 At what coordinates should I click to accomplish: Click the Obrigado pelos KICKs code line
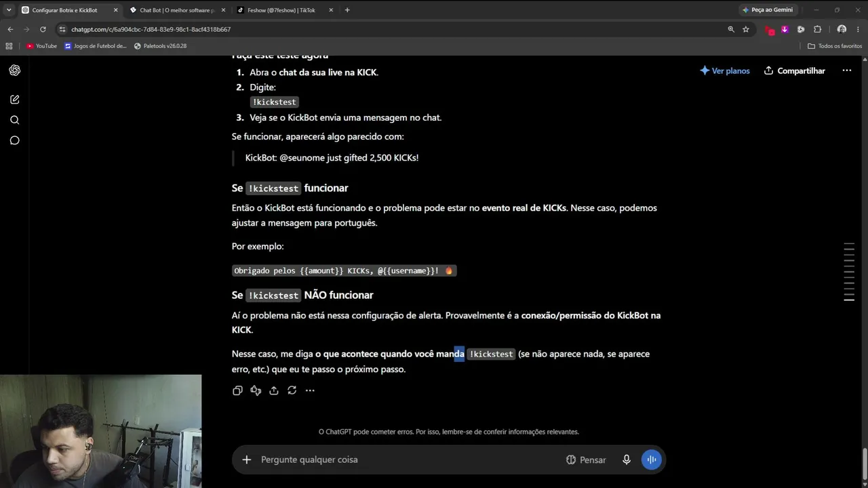[x=344, y=270]
